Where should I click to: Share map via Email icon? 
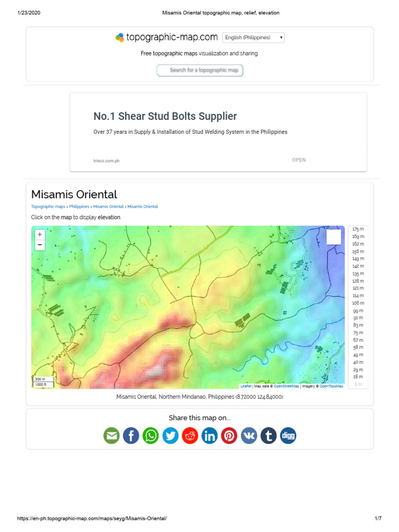click(111, 436)
